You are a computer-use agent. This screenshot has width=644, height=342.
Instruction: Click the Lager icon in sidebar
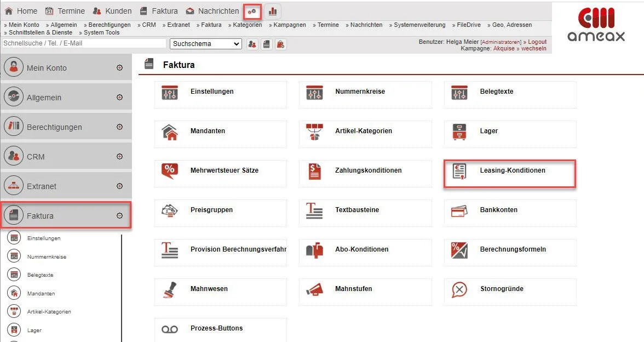[14, 330]
